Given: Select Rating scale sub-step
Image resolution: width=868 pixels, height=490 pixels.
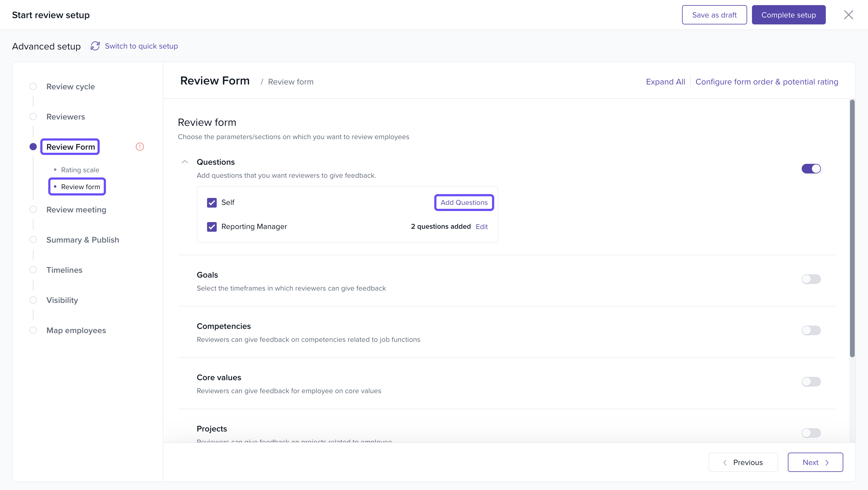Looking at the screenshot, I should coord(80,170).
